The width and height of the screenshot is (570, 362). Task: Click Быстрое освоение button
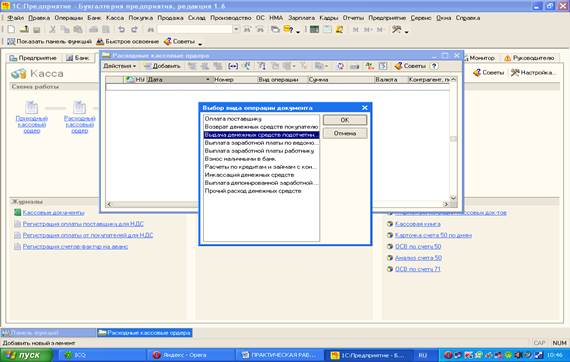(128, 42)
